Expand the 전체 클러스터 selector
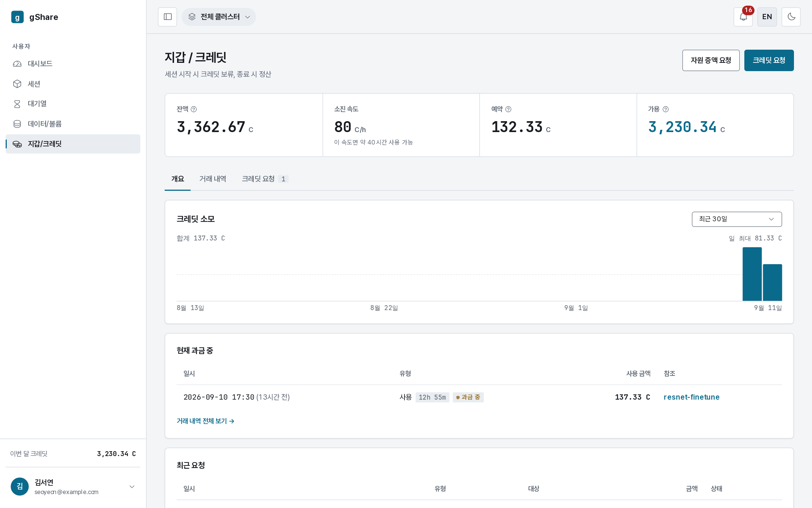 pyautogui.click(x=219, y=17)
